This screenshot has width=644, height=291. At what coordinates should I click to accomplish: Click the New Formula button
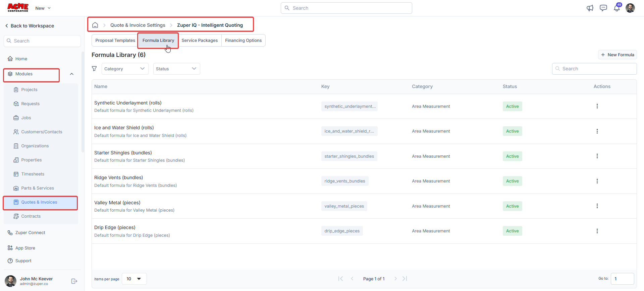point(617,55)
